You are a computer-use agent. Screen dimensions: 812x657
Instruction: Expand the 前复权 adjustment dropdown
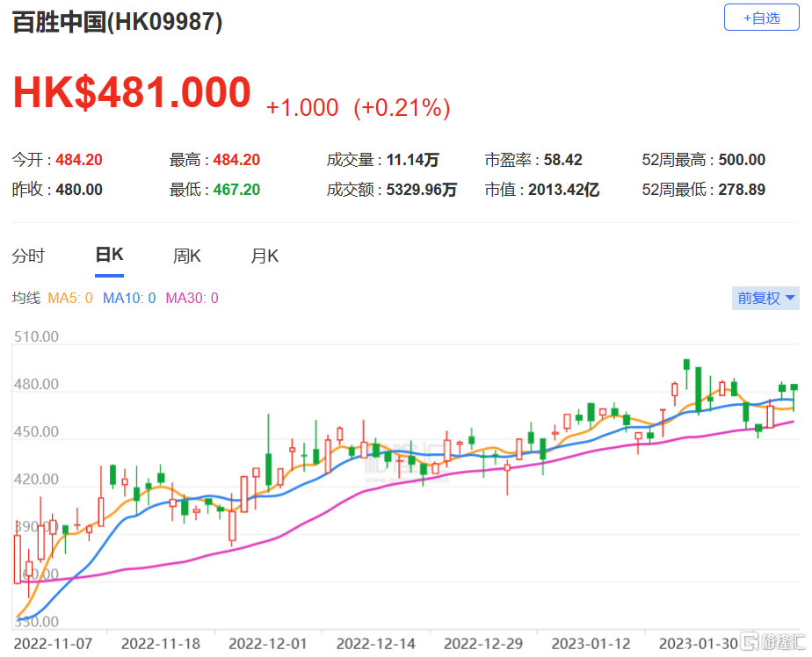pos(766,298)
